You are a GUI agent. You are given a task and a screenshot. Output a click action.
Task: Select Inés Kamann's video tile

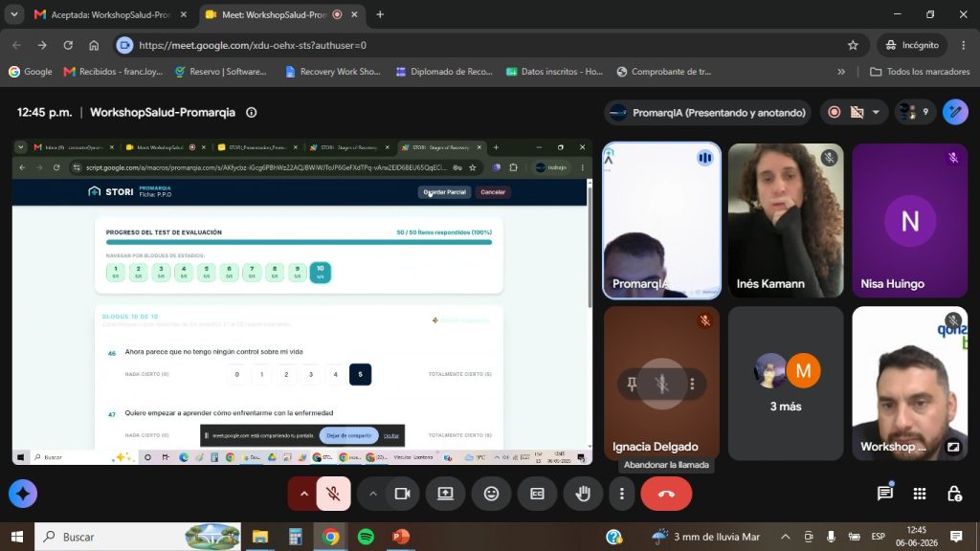786,221
